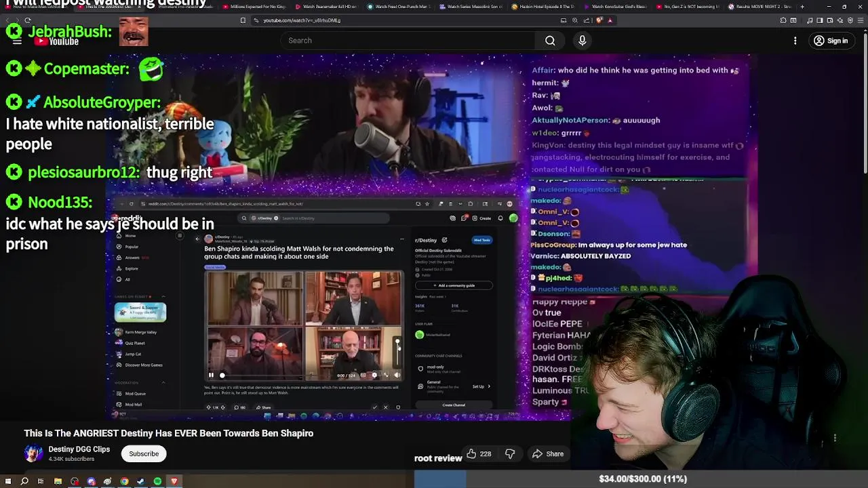This screenshot has width=868, height=488.
Task: Mute the Reddit video with the speaker icon
Action: [397, 375]
